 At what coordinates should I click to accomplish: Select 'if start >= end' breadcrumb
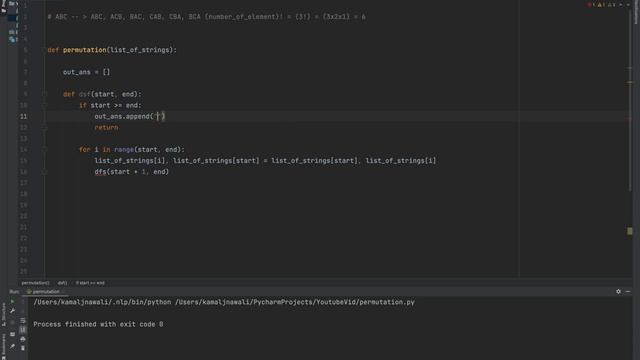tap(90, 283)
